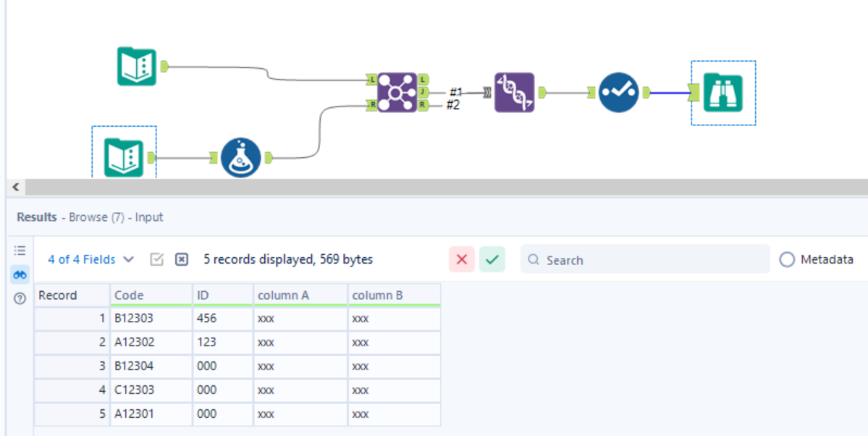Toggle the red X data quality filter
The image size is (868, 436).
pyautogui.click(x=462, y=259)
